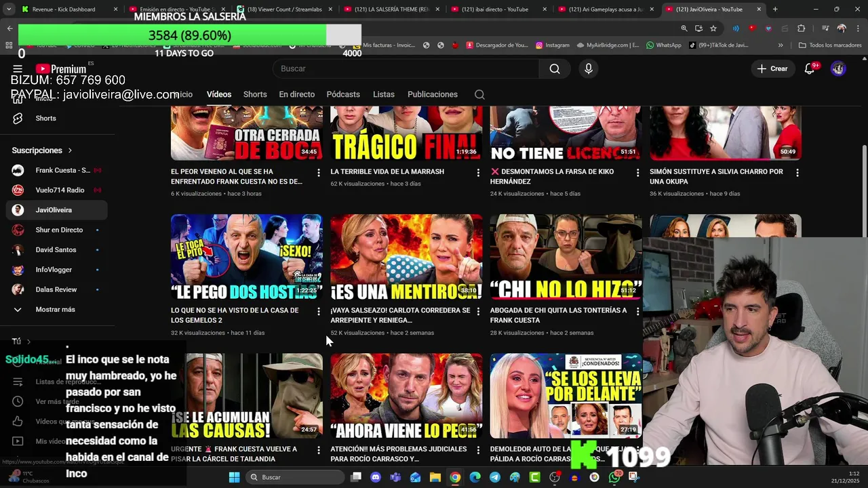Open the Listas channel tab

[x=384, y=94]
